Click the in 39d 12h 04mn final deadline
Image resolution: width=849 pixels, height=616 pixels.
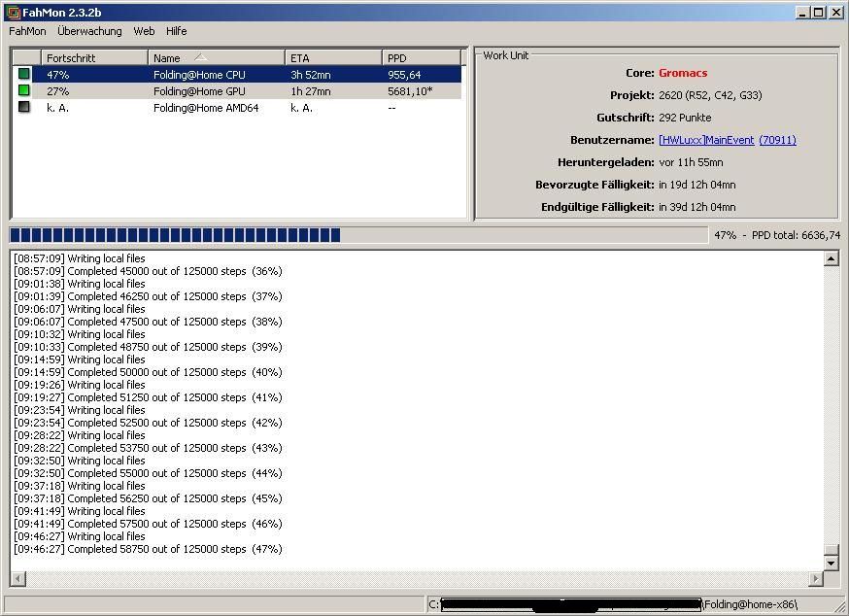pyautogui.click(x=696, y=207)
